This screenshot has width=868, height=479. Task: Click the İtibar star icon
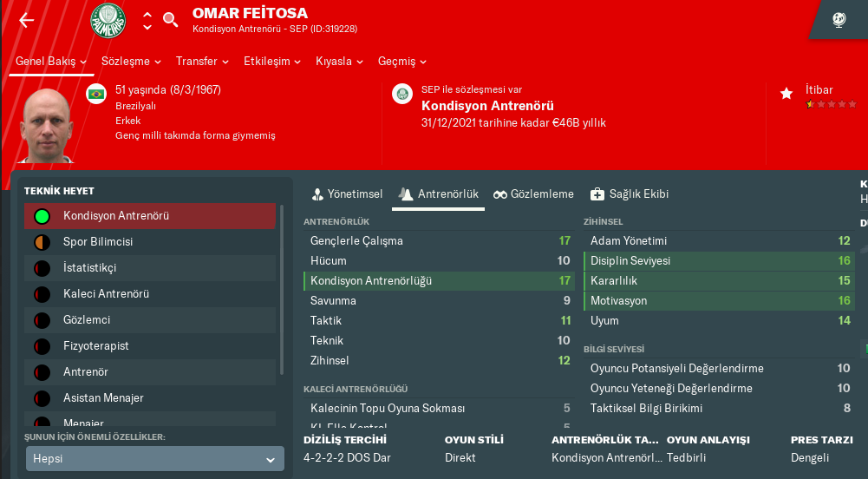[786, 93]
